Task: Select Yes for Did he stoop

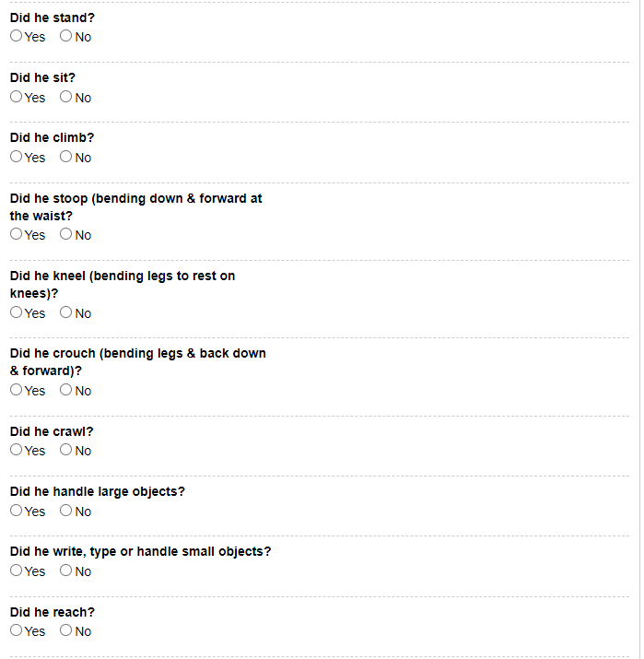Action: [17, 234]
